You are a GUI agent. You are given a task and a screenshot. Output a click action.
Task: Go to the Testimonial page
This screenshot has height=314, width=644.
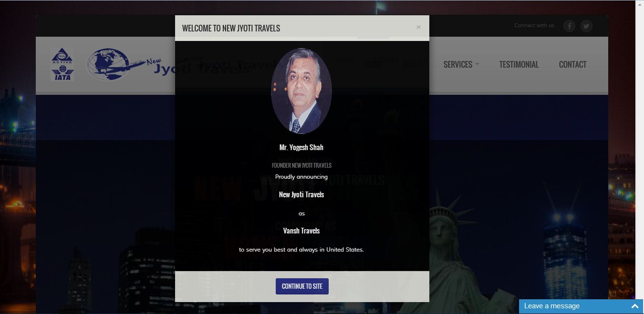pyautogui.click(x=519, y=64)
